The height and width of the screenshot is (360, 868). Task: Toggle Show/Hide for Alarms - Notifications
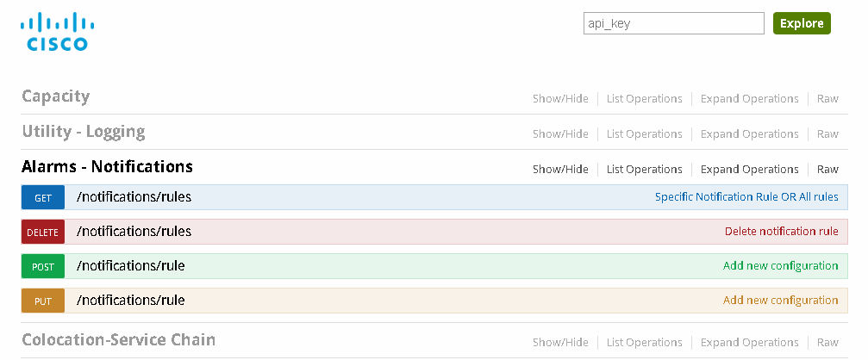(560, 170)
